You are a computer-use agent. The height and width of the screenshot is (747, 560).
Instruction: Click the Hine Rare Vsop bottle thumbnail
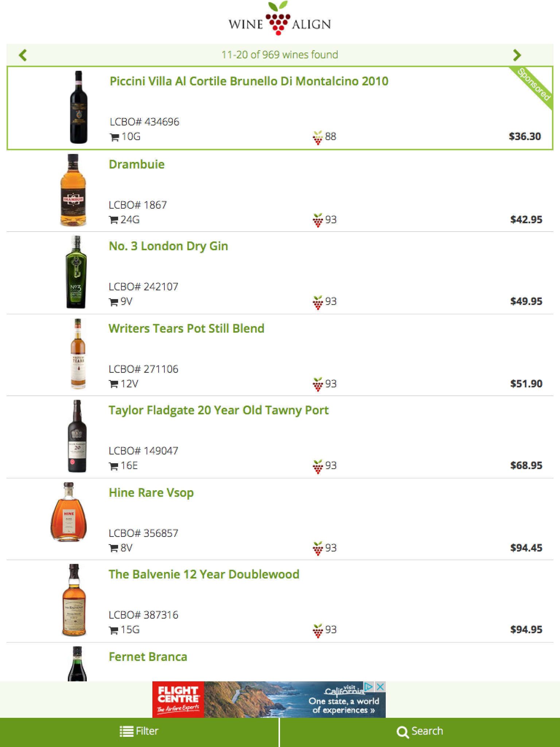(69, 512)
